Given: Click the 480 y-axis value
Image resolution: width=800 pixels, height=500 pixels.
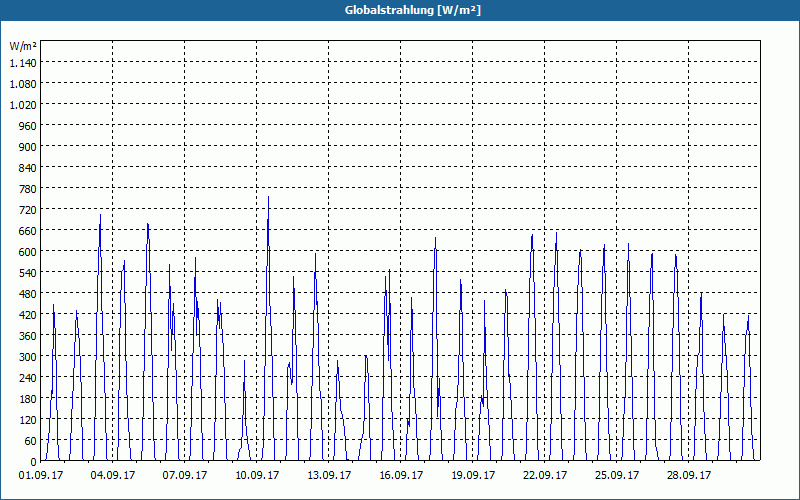Looking at the screenshot, I should (29, 294).
